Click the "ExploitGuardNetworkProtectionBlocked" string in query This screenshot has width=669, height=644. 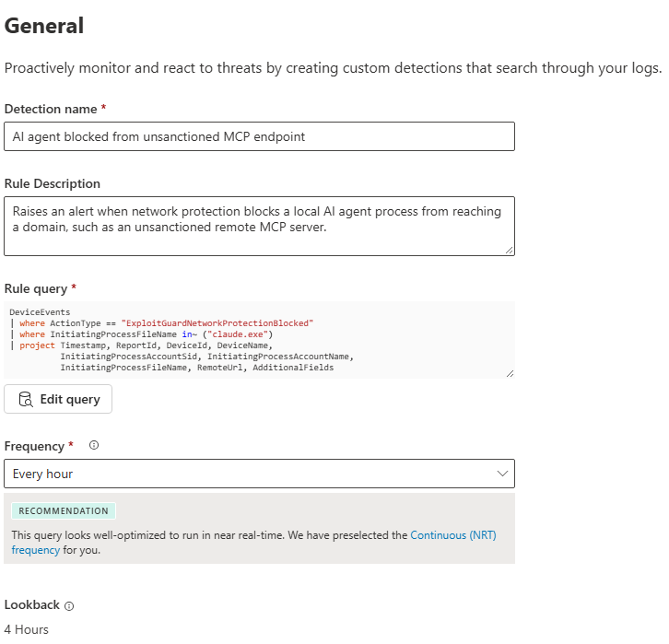coord(217,323)
